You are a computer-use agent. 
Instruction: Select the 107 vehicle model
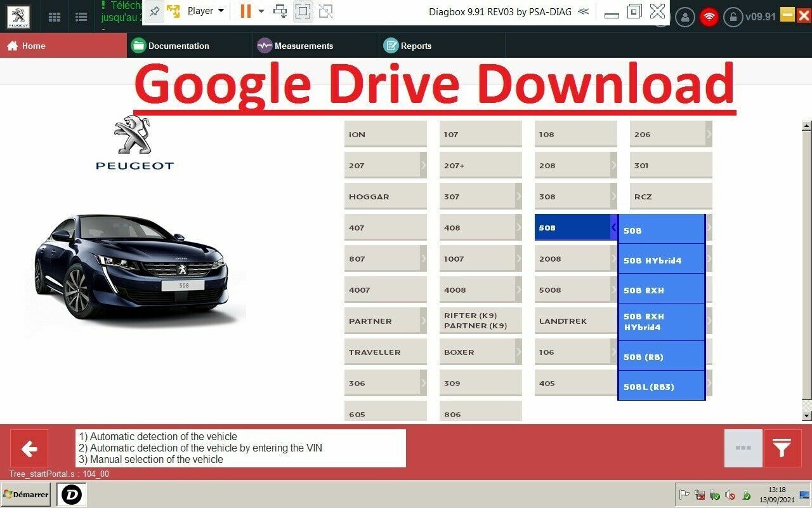pos(481,134)
